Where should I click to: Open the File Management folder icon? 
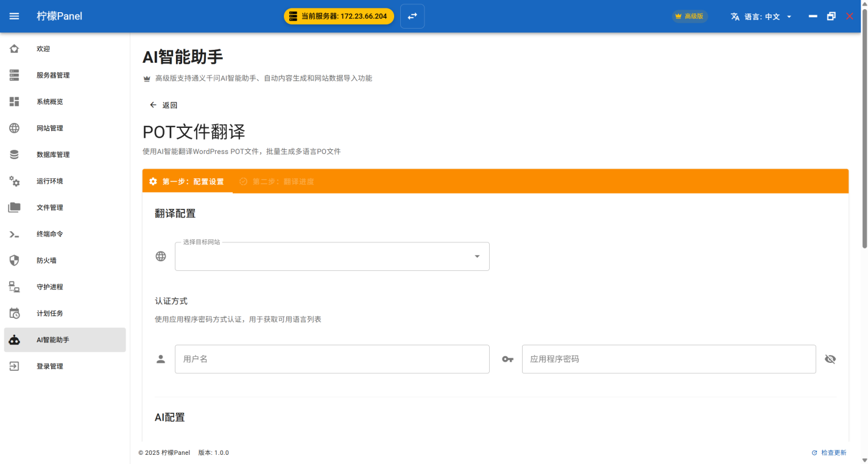(x=15, y=208)
